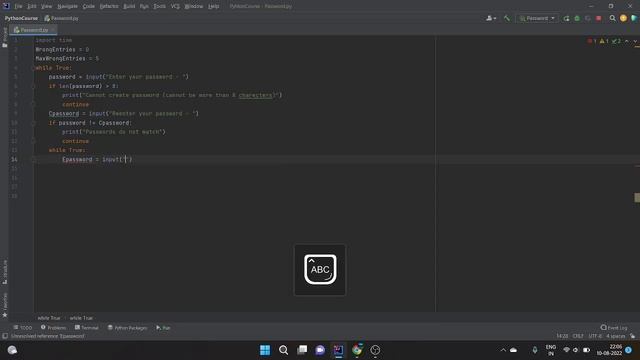
Task: Open the Code menu
Action: point(89,6)
